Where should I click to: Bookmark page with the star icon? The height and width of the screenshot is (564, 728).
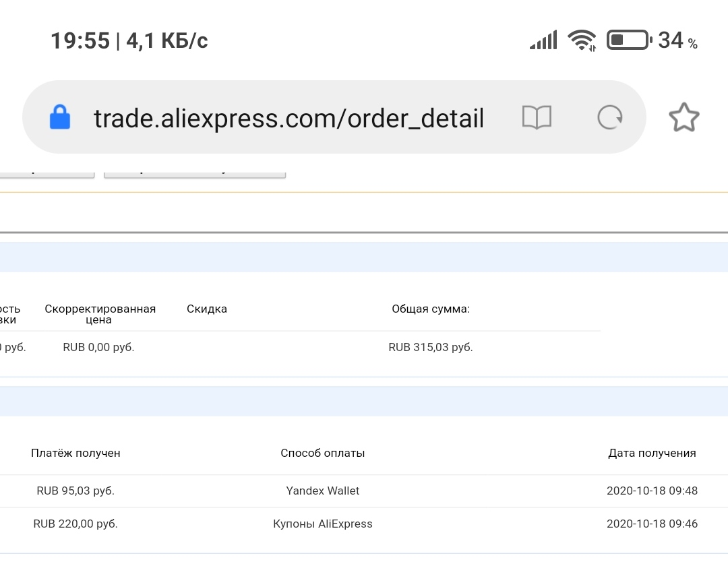(x=684, y=117)
